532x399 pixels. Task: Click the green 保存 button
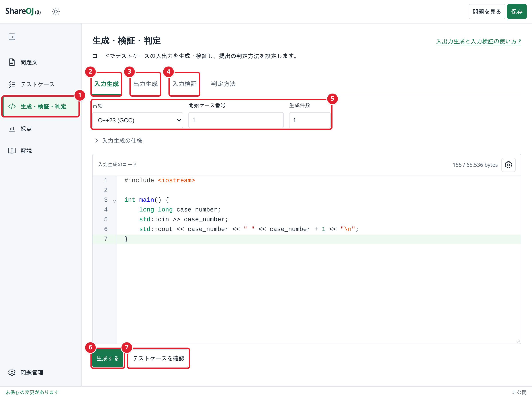click(517, 12)
